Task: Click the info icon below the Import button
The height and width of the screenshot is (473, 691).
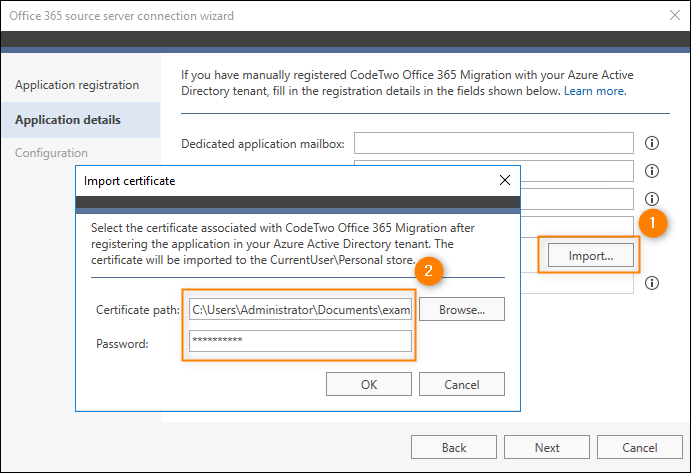Action: pos(652,283)
